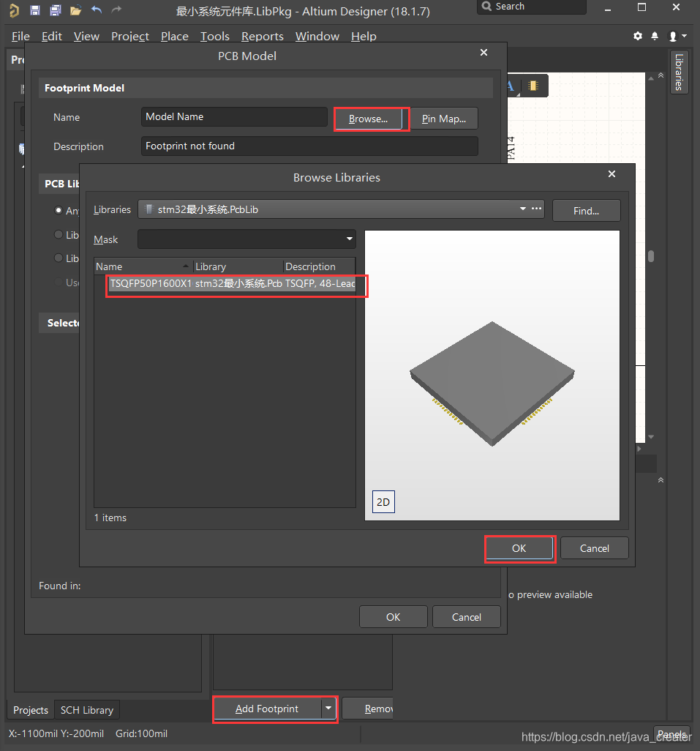Expand the Libraries dropdown

click(x=522, y=209)
